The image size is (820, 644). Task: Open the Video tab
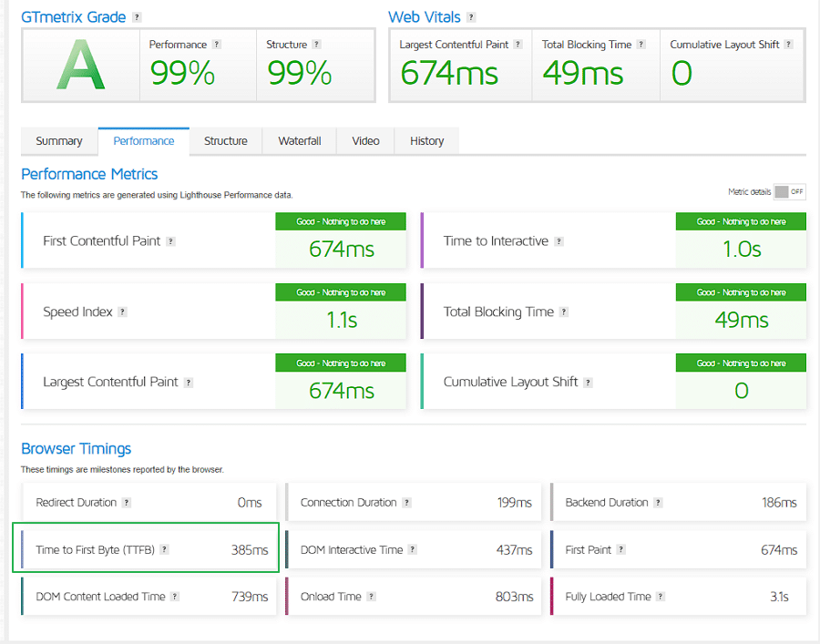point(365,141)
